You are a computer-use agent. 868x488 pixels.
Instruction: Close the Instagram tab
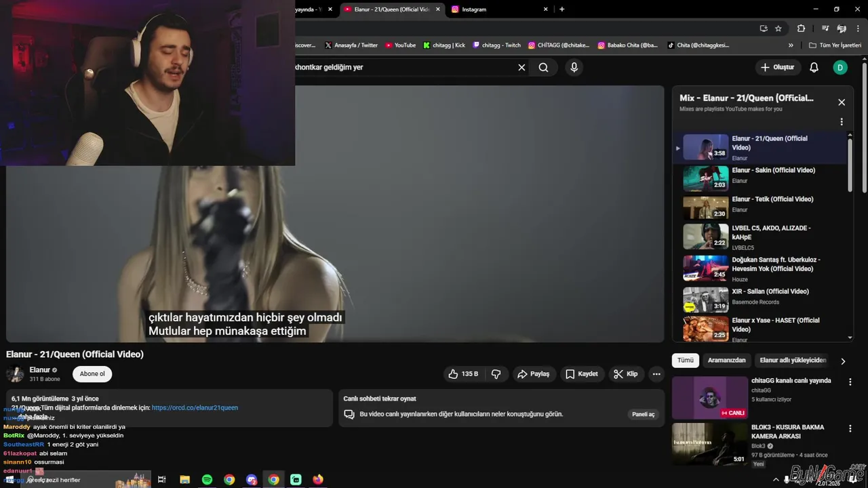coord(546,9)
